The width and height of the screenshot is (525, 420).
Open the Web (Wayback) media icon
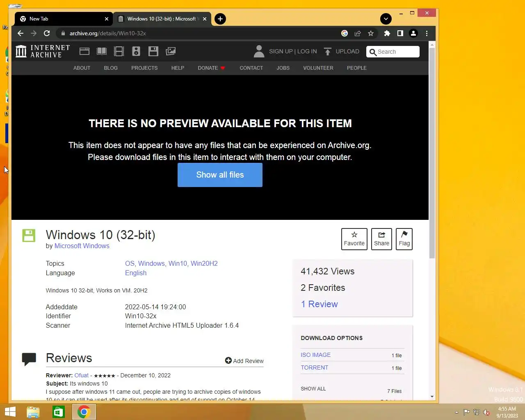point(84,51)
